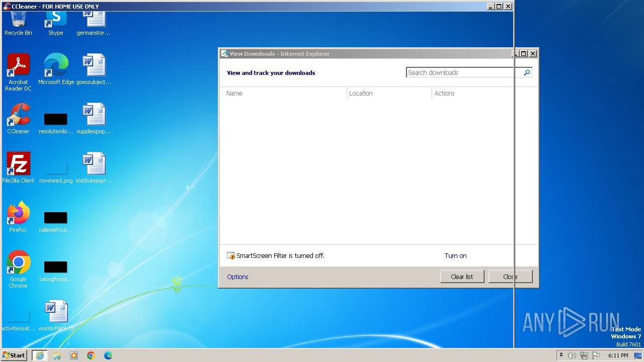Click the volume speaker tray icon
The height and width of the screenshot is (362, 644).
coord(572,355)
